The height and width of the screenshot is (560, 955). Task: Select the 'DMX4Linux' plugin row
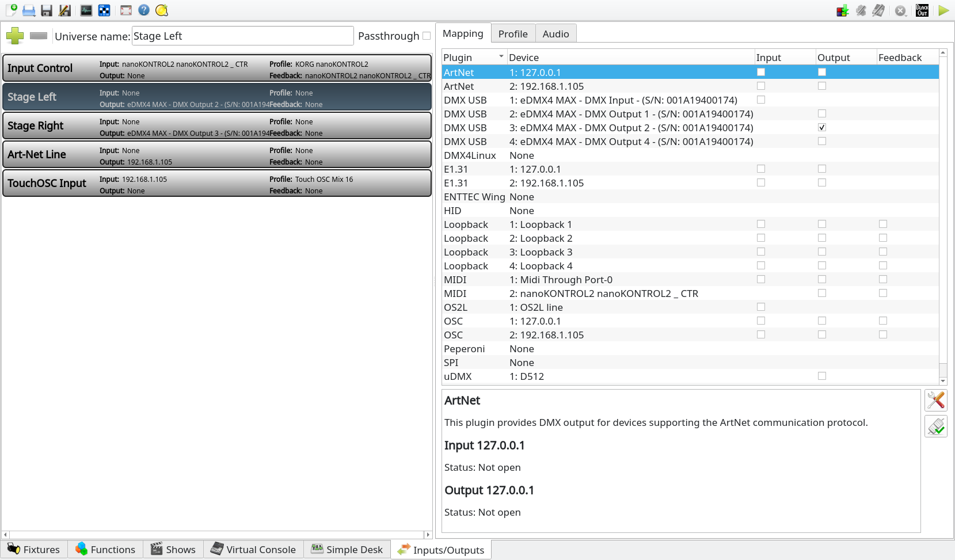(690, 155)
